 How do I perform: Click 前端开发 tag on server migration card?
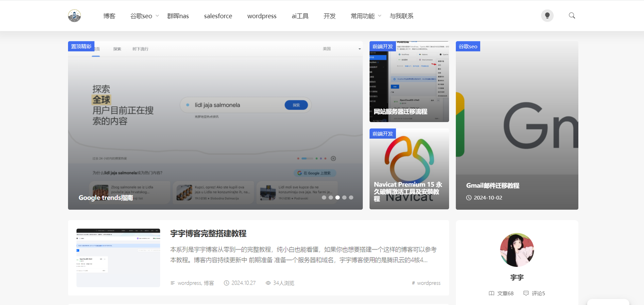coord(383,46)
